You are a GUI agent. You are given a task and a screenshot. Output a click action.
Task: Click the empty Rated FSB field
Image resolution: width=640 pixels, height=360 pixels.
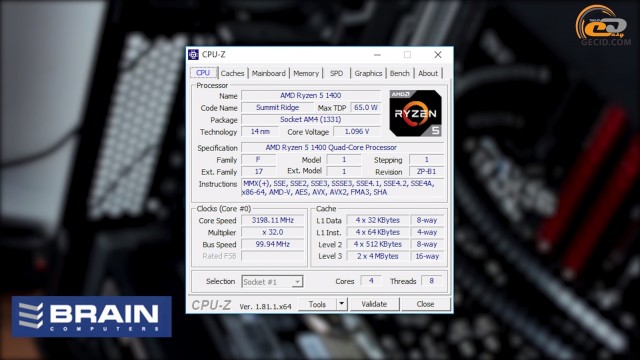click(273, 256)
